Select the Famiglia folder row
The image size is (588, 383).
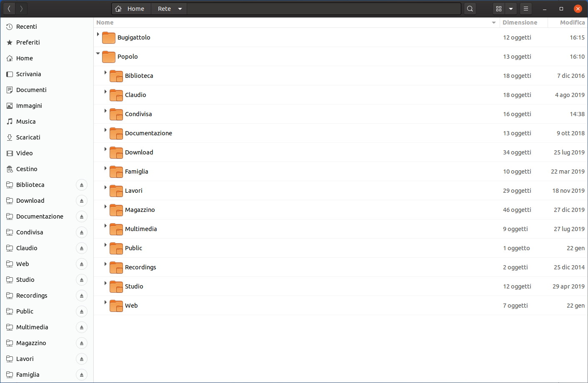coord(340,172)
